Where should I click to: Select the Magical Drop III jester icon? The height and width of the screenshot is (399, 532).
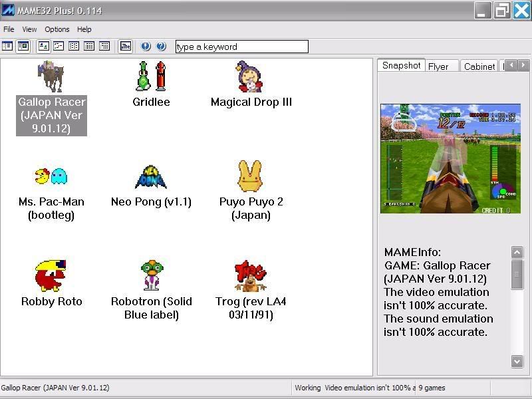tap(249, 76)
